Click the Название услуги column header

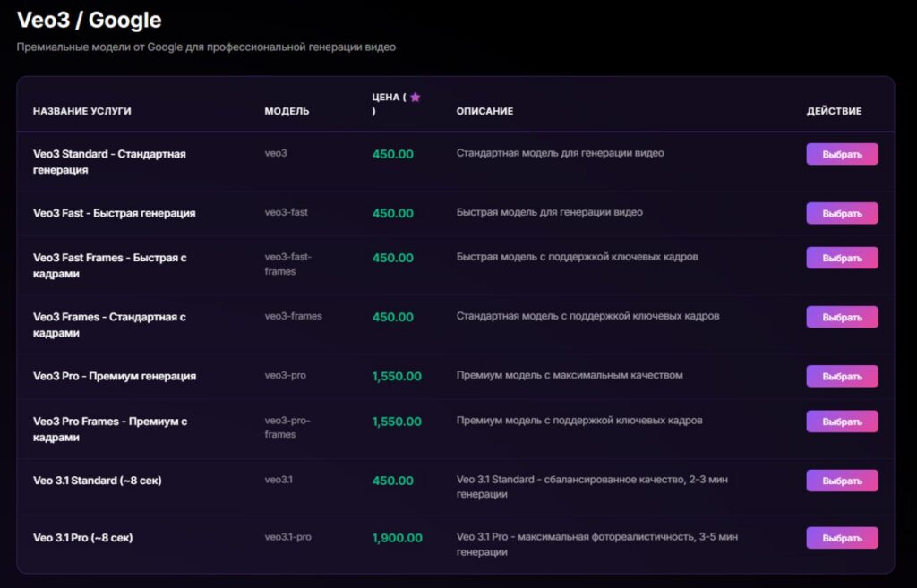(82, 111)
